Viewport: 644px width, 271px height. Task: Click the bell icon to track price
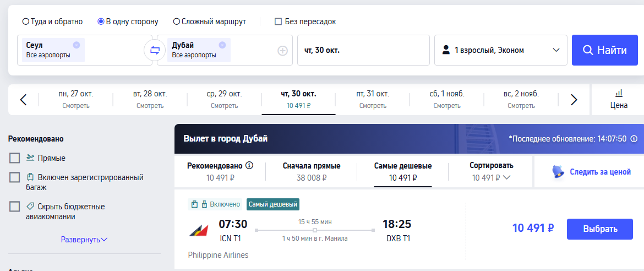[558, 172]
